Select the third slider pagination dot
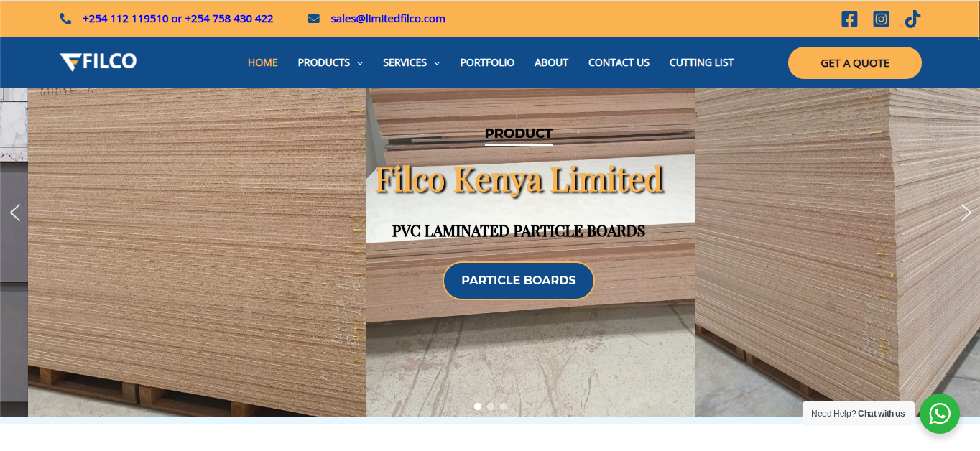This screenshot has height=451, width=980. click(x=504, y=406)
